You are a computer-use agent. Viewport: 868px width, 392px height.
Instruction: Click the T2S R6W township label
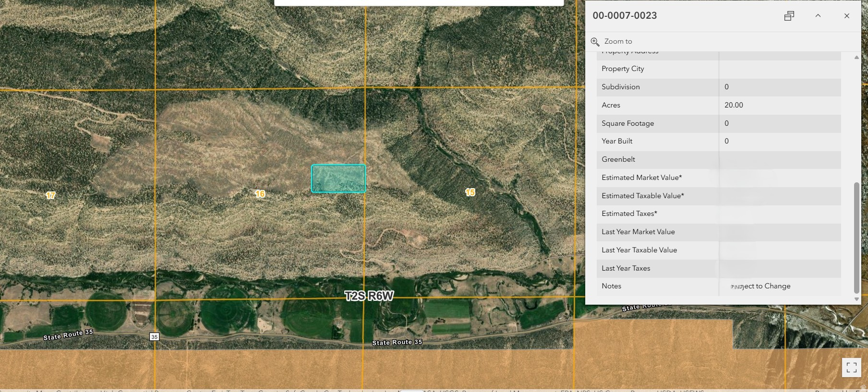pos(369,296)
